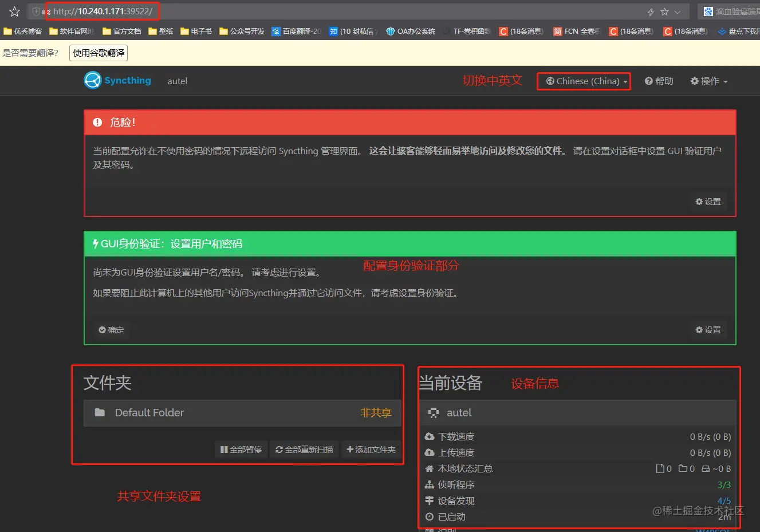Viewport: 760px width, 532px height.
Task: Open the 软件官网地 bookmark folder
Action: coord(72,31)
